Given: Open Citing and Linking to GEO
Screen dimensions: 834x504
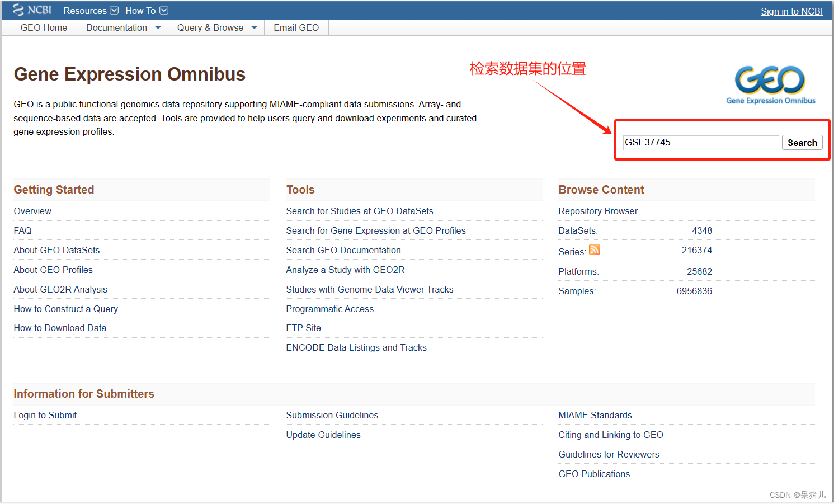Looking at the screenshot, I should 611,435.
